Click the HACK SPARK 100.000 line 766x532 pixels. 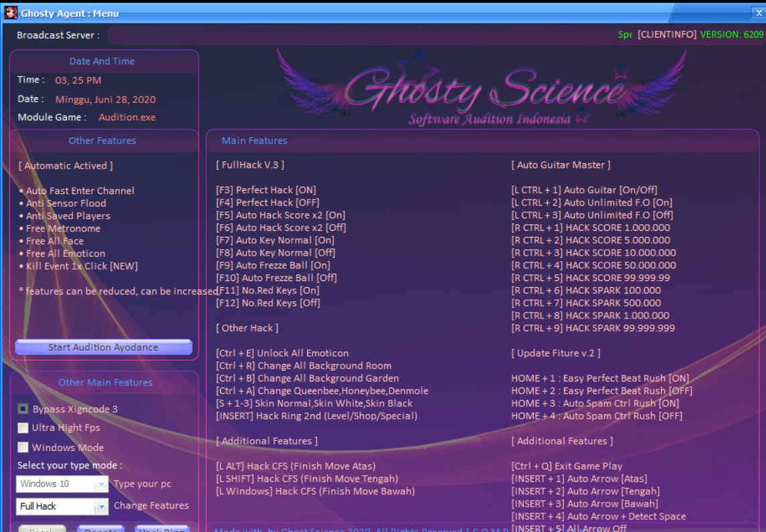[x=586, y=290]
